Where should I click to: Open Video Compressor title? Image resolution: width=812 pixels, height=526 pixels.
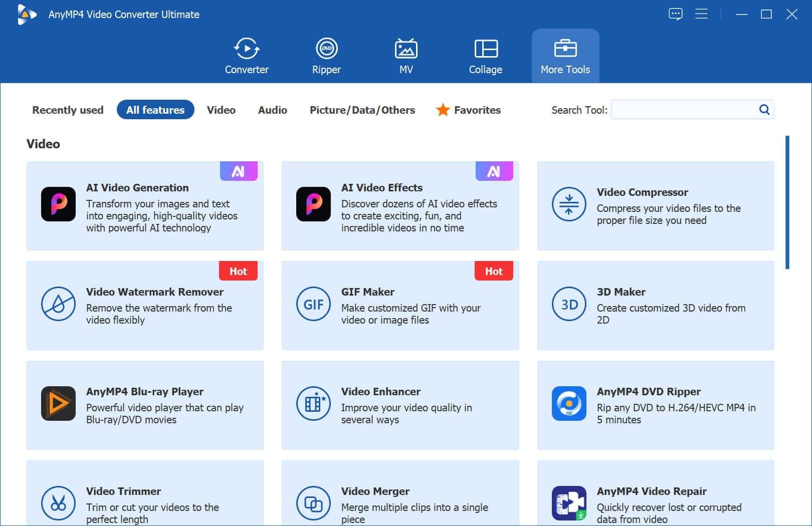(x=642, y=192)
